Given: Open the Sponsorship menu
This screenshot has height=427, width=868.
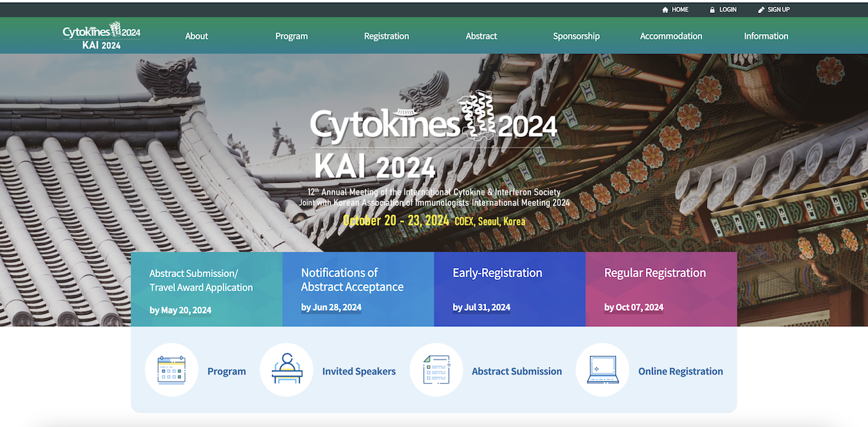Looking at the screenshot, I should [x=576, y=36].
